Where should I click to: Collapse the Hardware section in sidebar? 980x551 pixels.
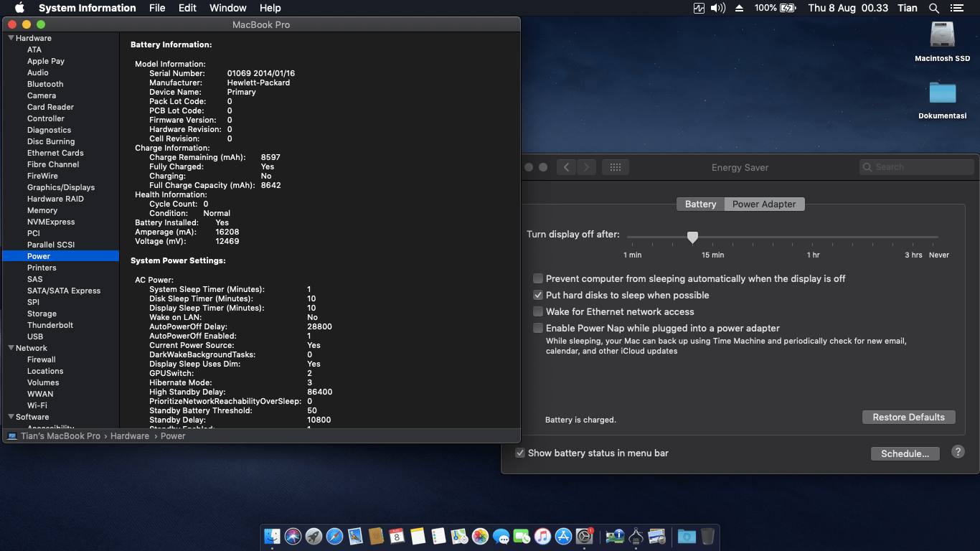pyautogui.click(x=11, y=38)
